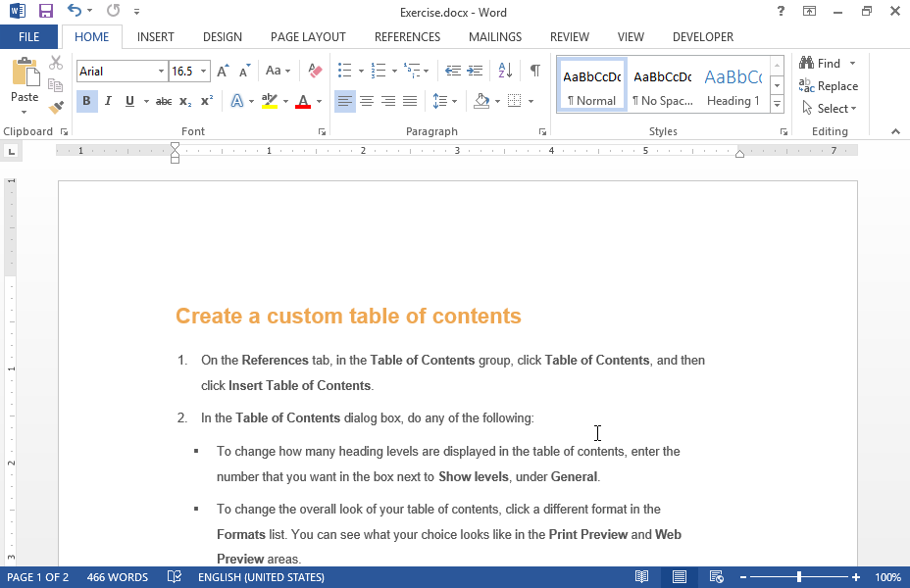Decrease font size with Shrink Font
Viewport: 910px width, 588px height.
[x=245, y=71]
